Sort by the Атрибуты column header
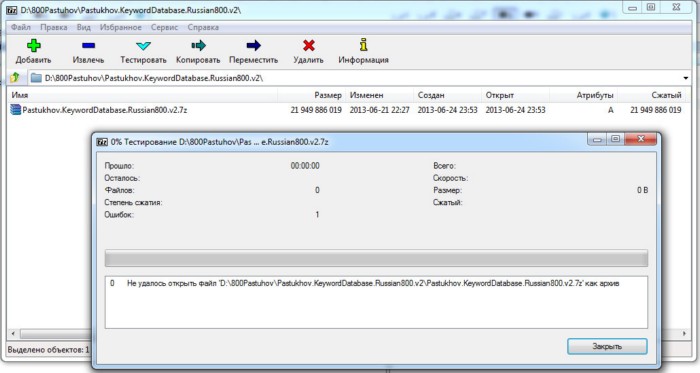Viewport: 700px width, 373px height. click(x=583, y=95)
